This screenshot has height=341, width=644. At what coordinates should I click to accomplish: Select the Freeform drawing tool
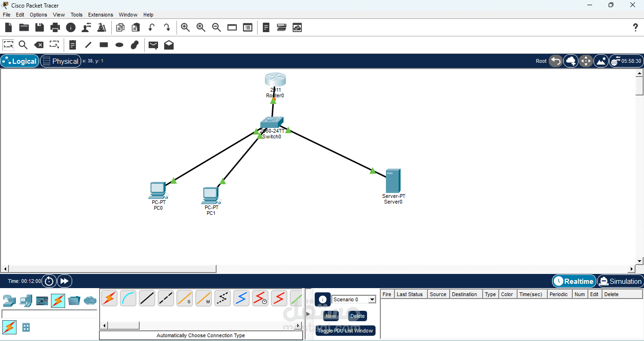click(135, 45)
